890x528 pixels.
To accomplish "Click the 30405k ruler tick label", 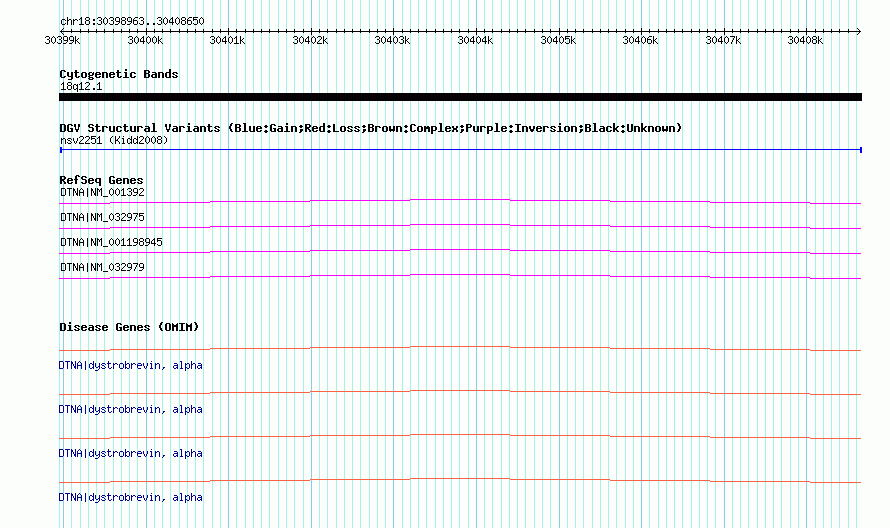I will 559,40.
